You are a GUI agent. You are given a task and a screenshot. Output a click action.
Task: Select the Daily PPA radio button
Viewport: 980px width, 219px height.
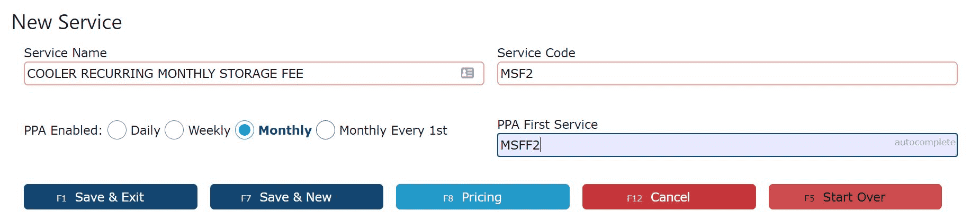[x=116, y=130]
